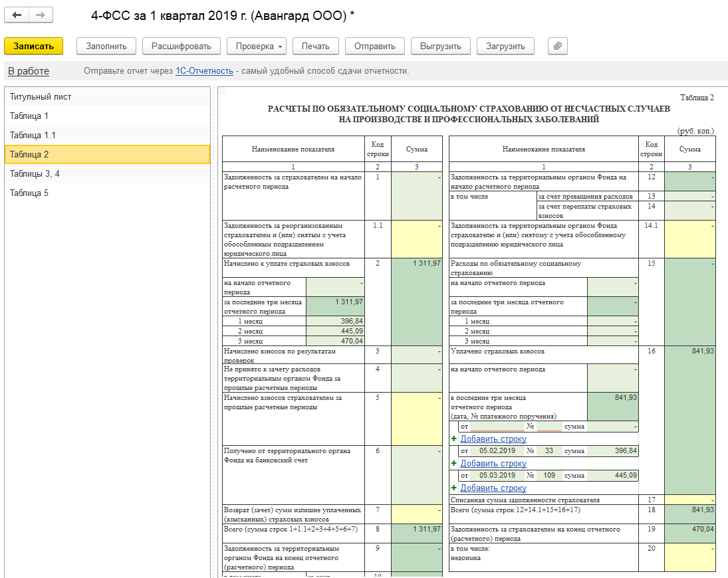
Task: Click the paperclip attachments icon
Action: [x=557, y=46]
